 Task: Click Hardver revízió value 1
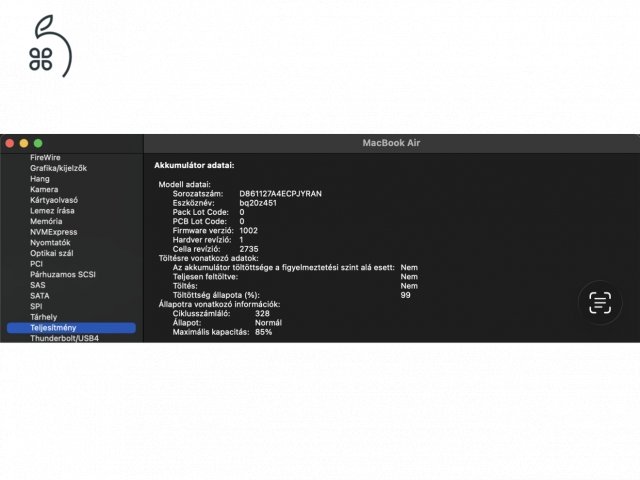click(241, 240)
